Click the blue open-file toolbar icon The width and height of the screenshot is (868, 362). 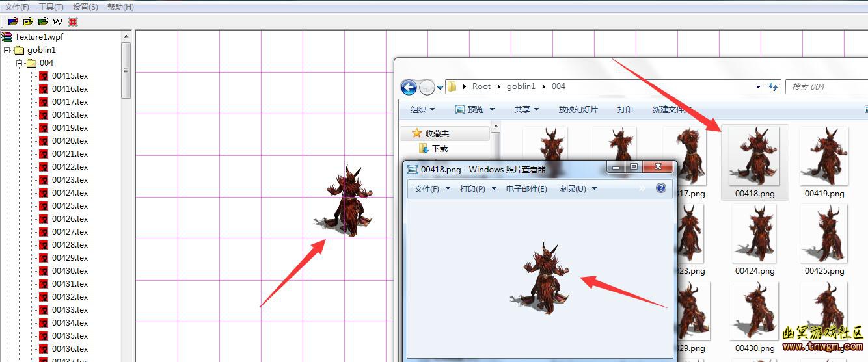click(13, 21)
